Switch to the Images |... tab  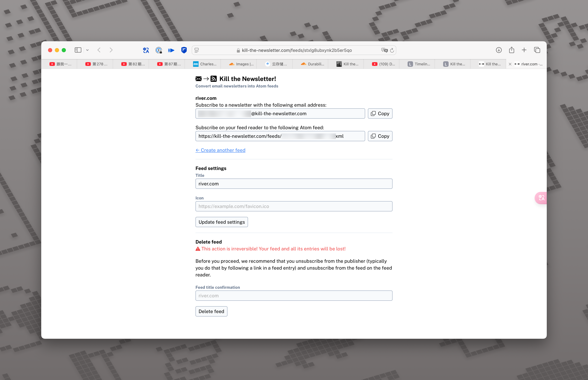coord(239,64)
